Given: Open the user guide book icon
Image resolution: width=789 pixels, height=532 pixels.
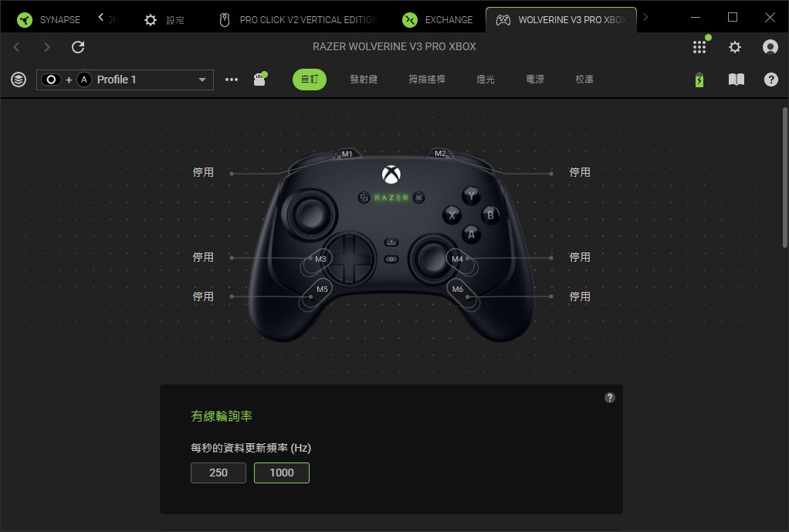Looking at the screenshot, I should pyautogui.click(x=737, y=80).
